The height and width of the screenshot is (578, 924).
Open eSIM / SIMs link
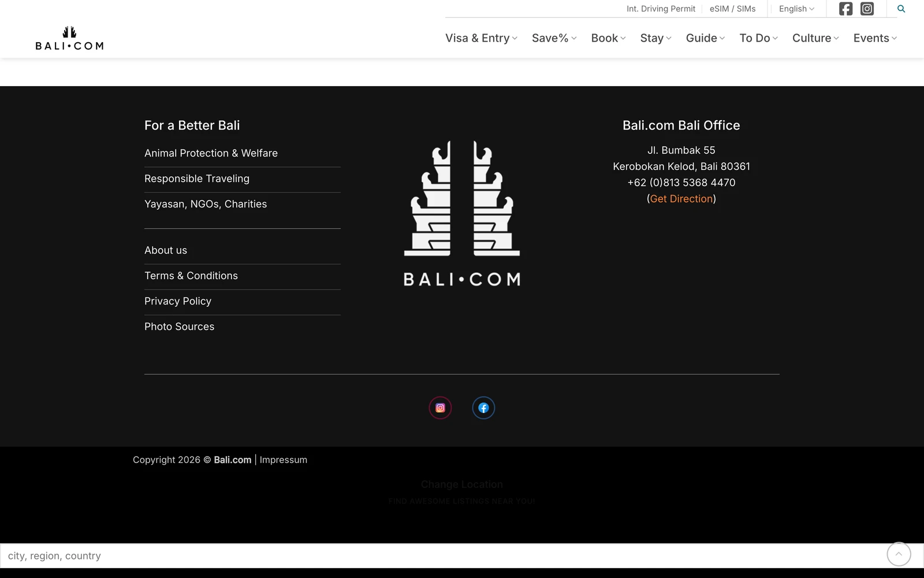(732, 9)
